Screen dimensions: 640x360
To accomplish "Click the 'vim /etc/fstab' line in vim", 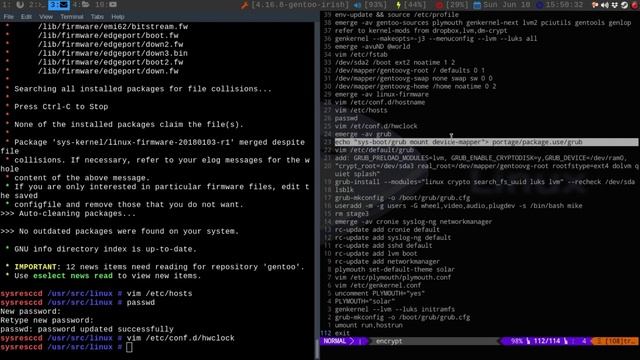I will click(361, 54).
